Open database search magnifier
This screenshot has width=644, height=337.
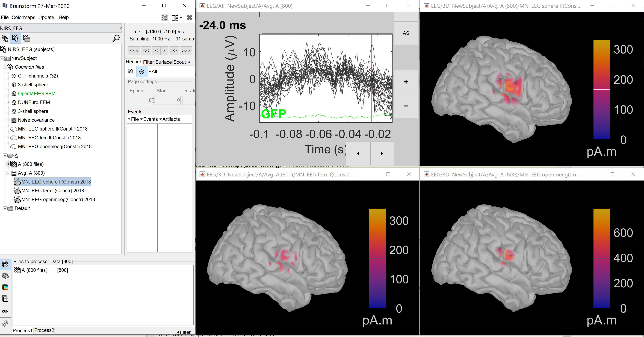pos(116,38)
